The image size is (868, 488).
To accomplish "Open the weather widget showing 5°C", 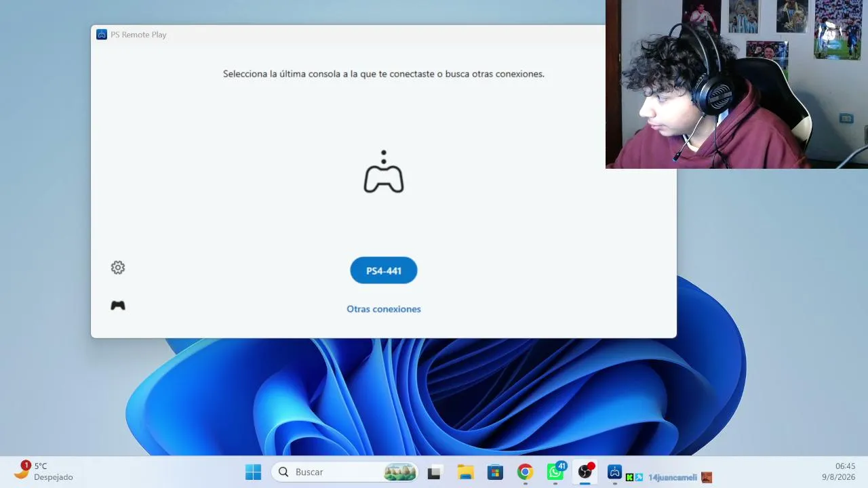I will point(43,471).
